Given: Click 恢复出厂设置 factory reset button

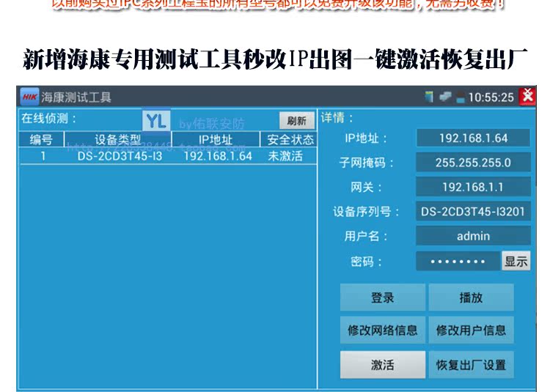Looking at the screenshot, I should point(471,365).
